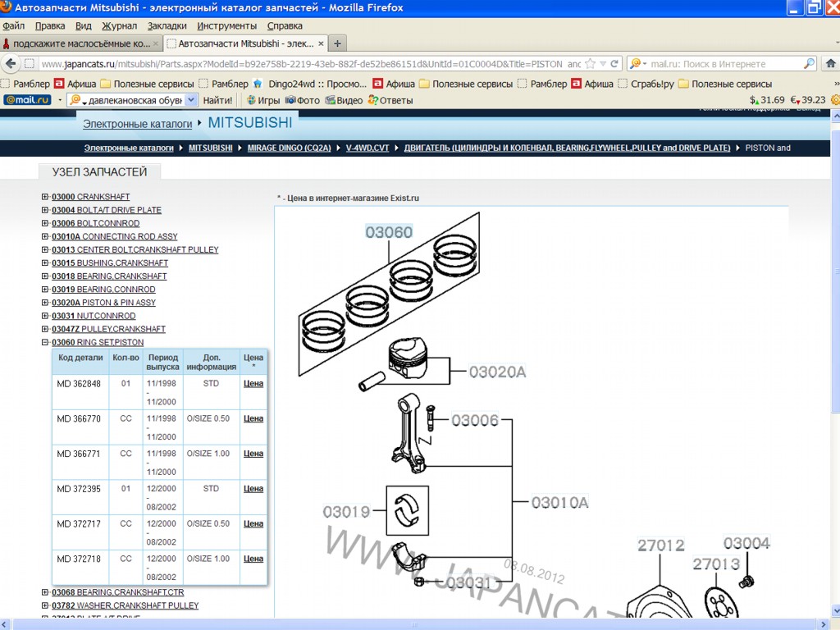Click the reload page icon in address bar
Screen dimensions: 840x630
point(614,64)
